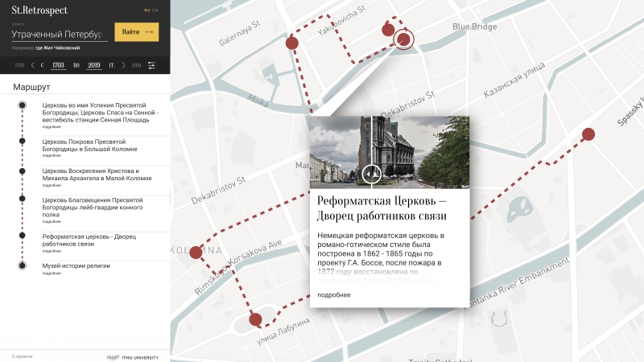Select Музей истории религии in the route list
The width and height of the screenshot is (644, 362).
click(76, 265)
